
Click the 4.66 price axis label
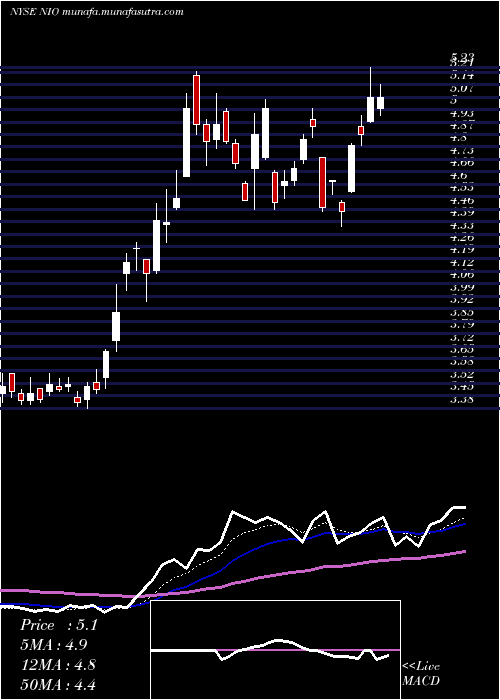click(462, 163)
